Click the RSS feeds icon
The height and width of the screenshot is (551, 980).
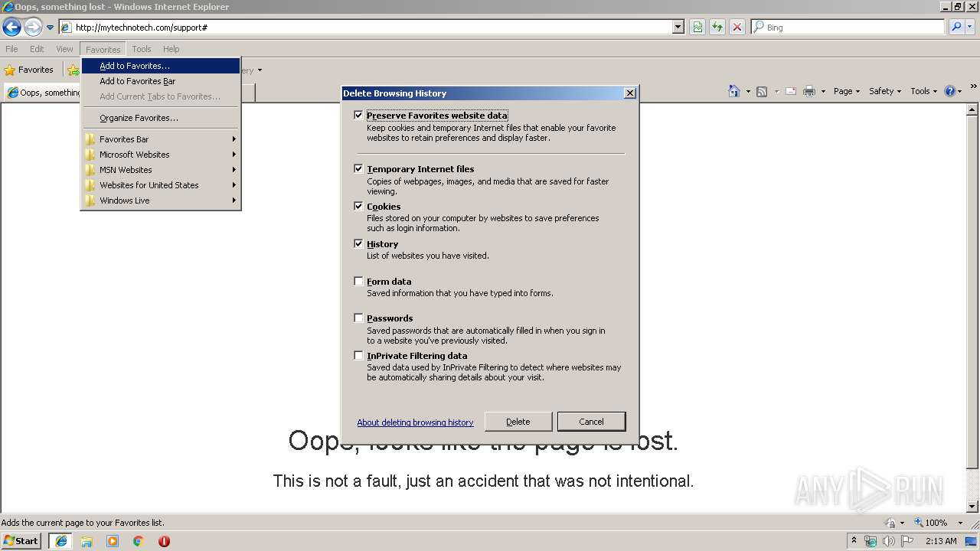(x=762, y=91)
